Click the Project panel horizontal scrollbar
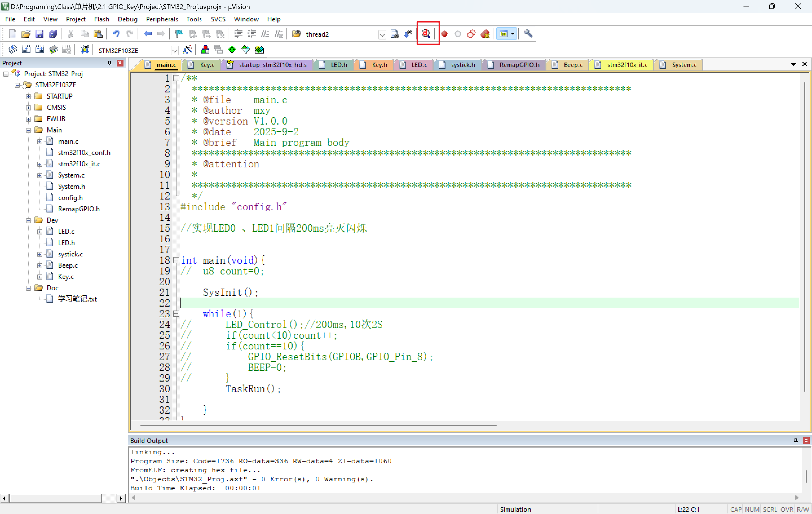Screen dimensions: 812x514 (x=56, y=498)
